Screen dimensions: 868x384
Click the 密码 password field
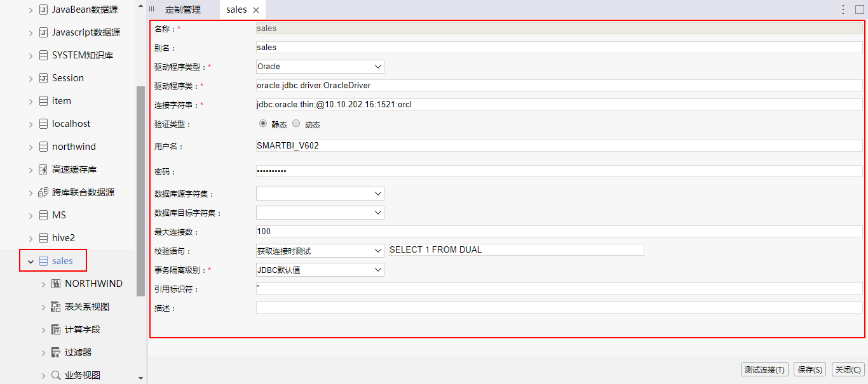[x=559, y=171]
